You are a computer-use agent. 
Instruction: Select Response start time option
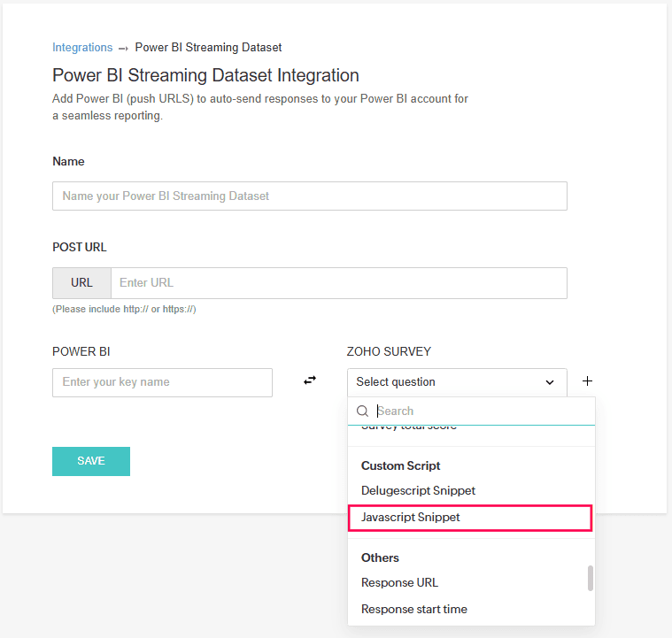[x=413, y=609]
